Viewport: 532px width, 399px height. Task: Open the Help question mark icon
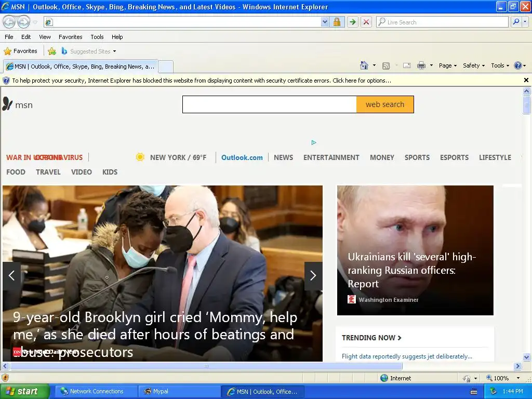pos(518,65)
